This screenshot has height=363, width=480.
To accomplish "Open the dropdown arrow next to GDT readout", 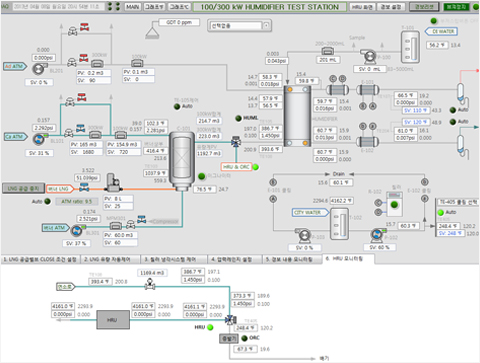I will coord(266,25).
